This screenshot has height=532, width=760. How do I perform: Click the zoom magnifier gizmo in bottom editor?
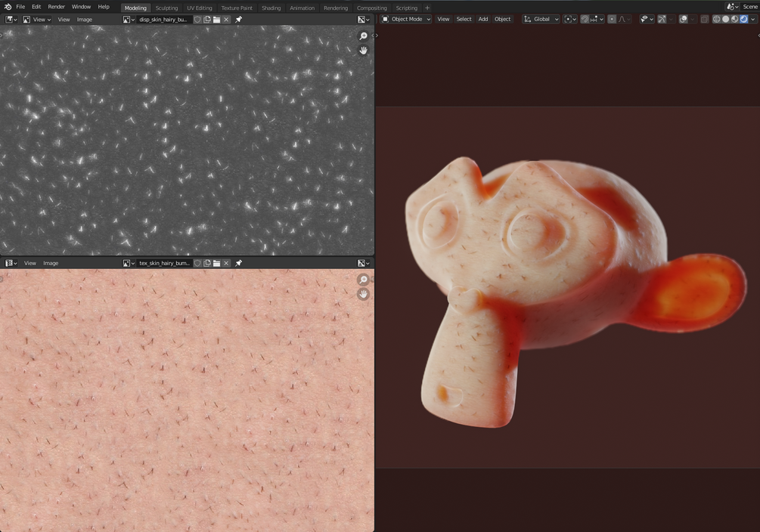pos(363,280)
